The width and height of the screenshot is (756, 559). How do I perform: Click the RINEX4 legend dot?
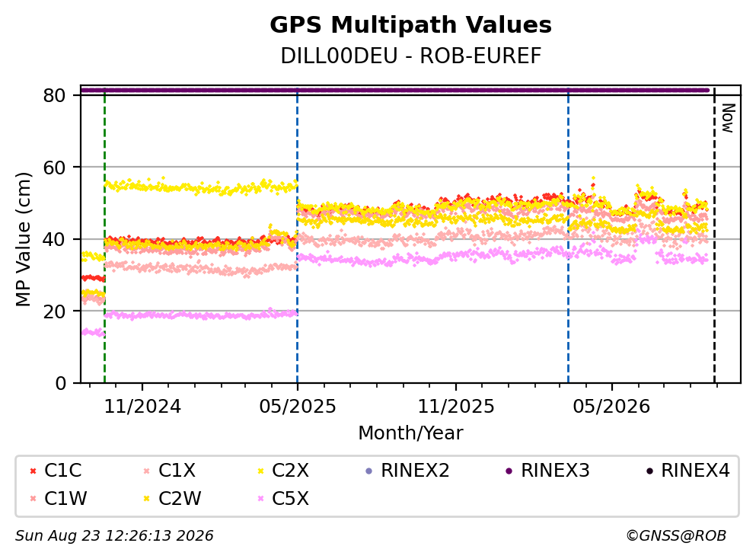[649, 471]
